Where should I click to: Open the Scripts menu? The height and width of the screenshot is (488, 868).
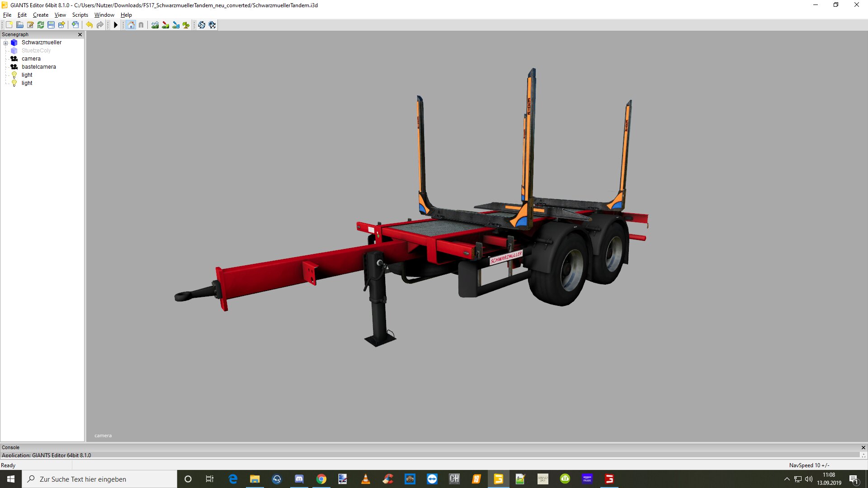(80, 15)
